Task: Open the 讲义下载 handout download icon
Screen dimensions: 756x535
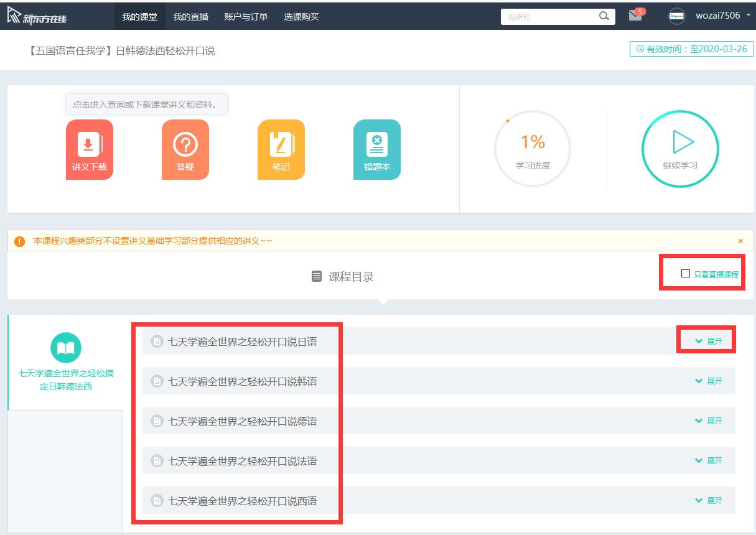Action: 90,149
